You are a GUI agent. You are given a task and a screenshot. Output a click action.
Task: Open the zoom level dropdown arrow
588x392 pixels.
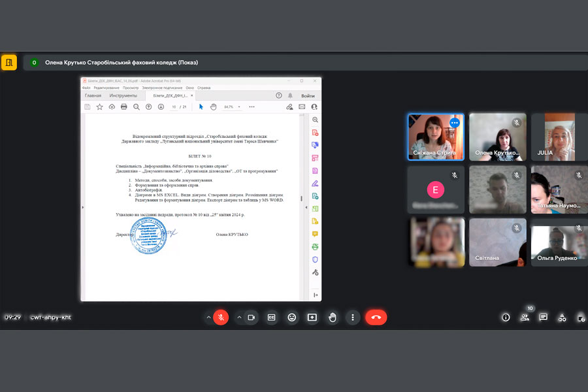pyautogui.click(x=239, y=107)
